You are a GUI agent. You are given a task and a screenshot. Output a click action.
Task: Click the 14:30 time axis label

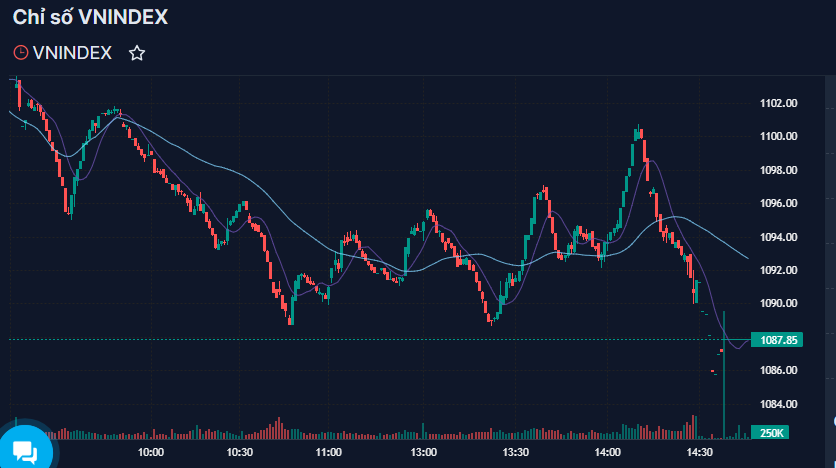point(700,453)
